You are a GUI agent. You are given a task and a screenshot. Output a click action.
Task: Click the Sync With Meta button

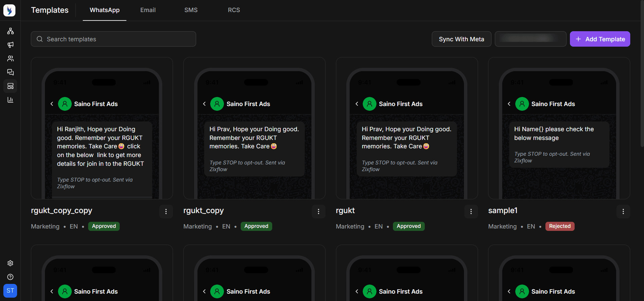(461, 39)
